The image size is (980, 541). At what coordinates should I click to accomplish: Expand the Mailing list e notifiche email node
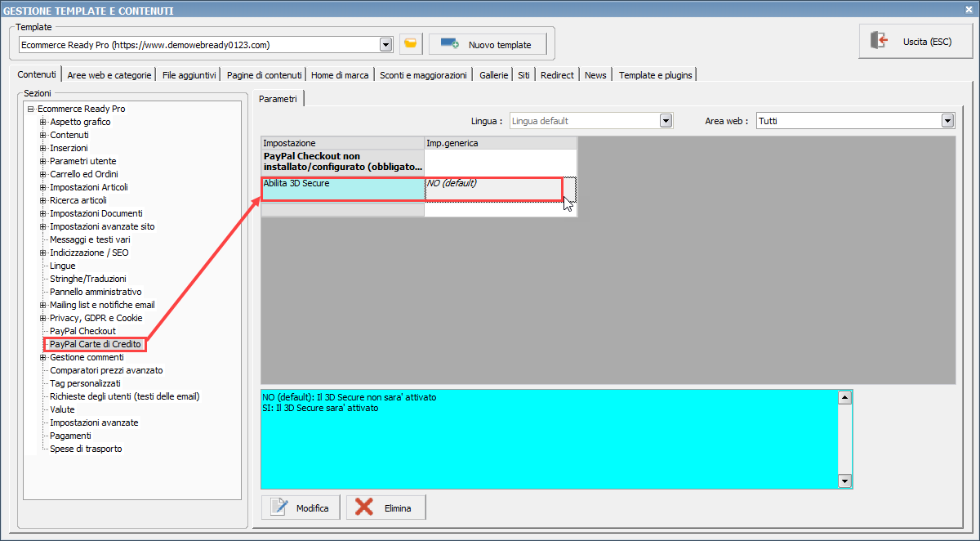[x=43, y=305]
